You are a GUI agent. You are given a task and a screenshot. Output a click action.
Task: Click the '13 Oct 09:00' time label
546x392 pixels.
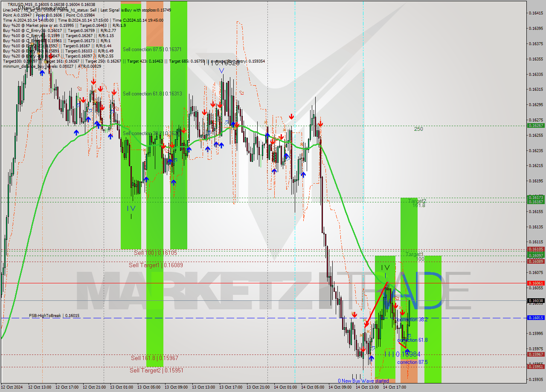tap(176, 387)
